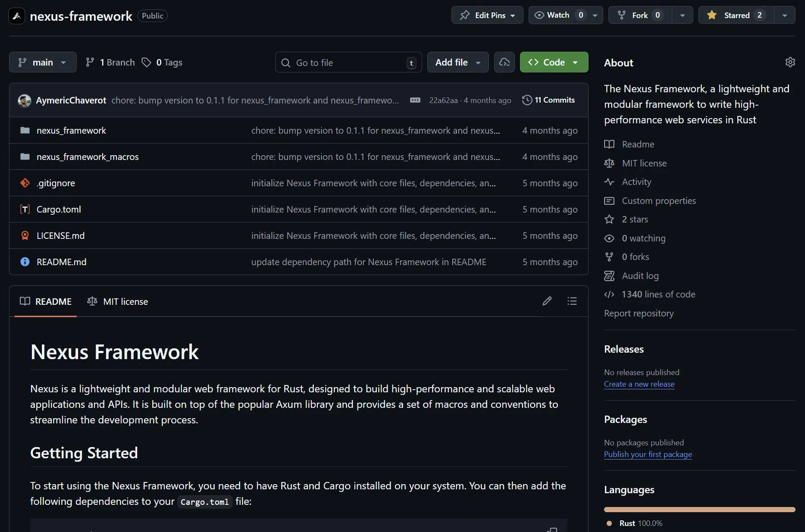Click the code brackets icon by lines of code
Image resolution: width=805 pixels, height=532 pixels.
point(609,294)
